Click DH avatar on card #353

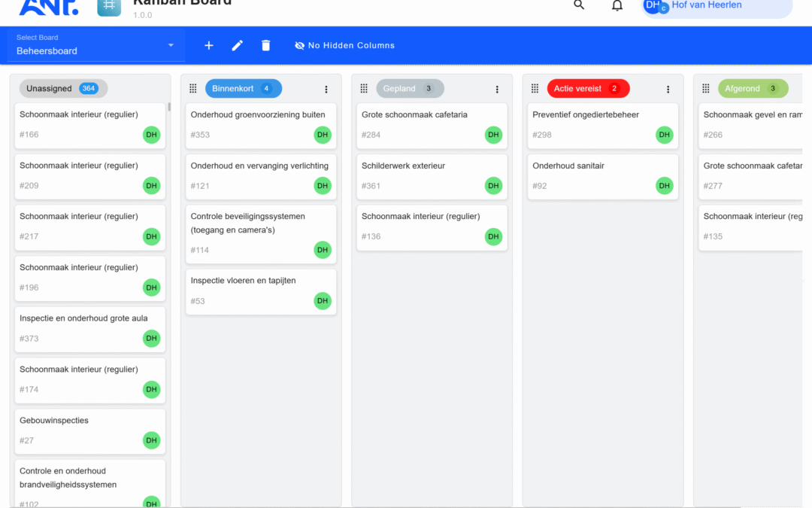323,135
